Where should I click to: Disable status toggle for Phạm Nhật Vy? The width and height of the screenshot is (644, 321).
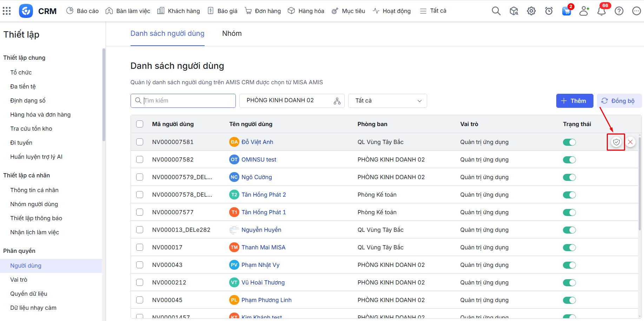569,265
